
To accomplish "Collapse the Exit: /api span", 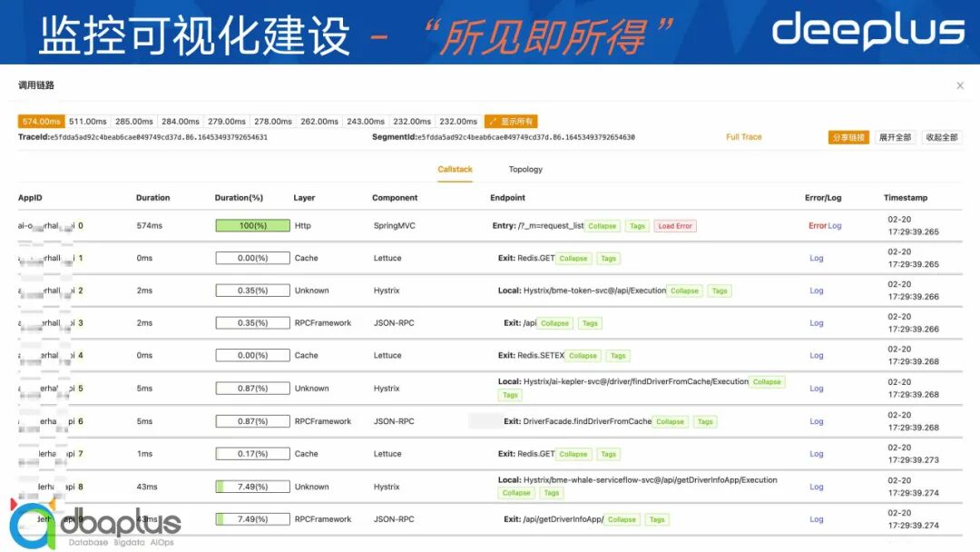I will (x=554, y=323).
